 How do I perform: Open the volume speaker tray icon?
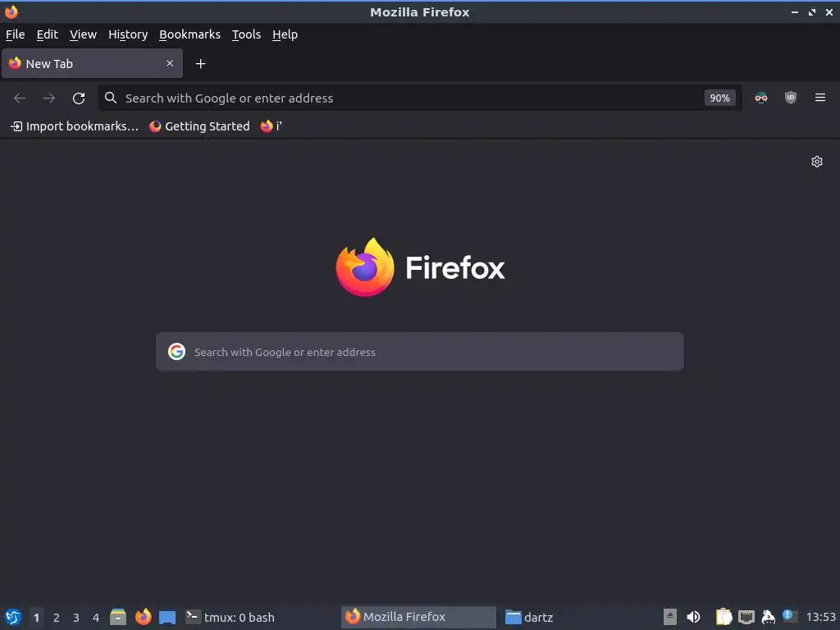693,617
